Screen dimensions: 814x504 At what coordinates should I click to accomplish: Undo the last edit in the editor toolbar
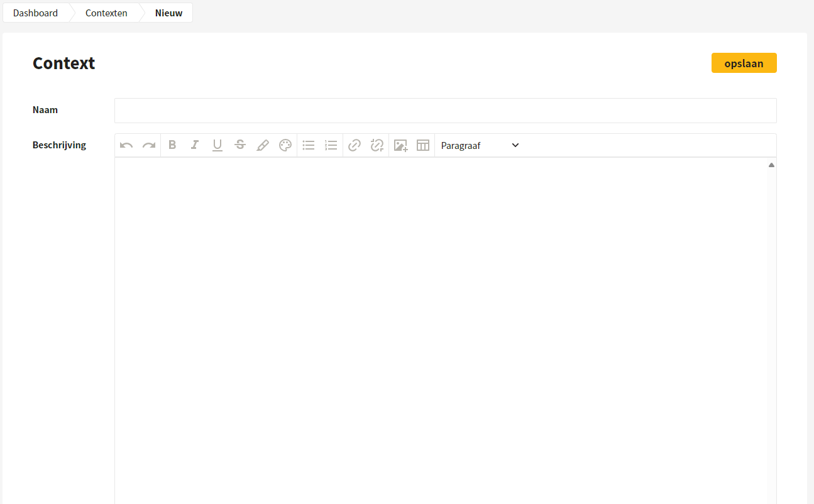pyautogui.click(x=126, y=145)
